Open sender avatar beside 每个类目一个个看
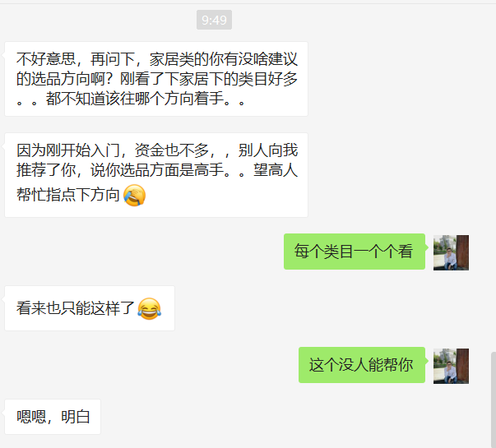This screenshot has width=496, height=448. point(451,252)
